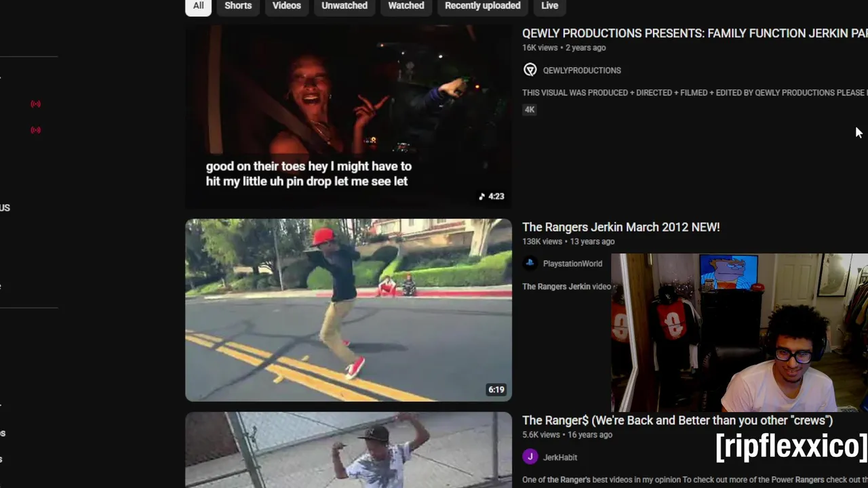
Task: Click the One of the Ranger's best videos description
Action: point(695,480)
